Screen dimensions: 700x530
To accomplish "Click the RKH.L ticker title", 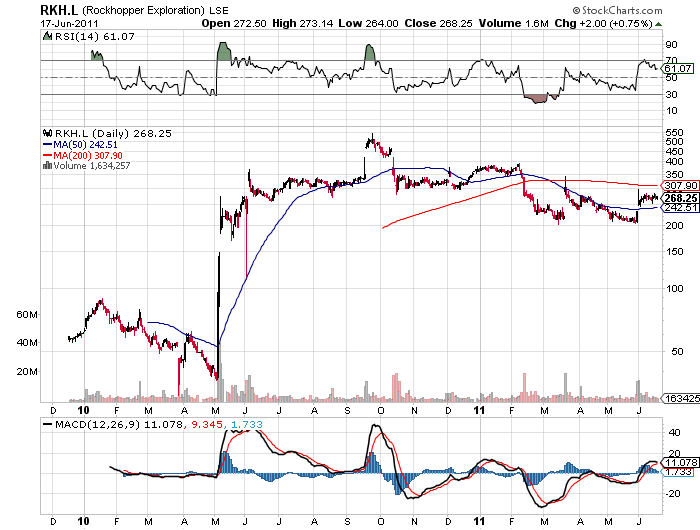I will (x=59, y=10).
